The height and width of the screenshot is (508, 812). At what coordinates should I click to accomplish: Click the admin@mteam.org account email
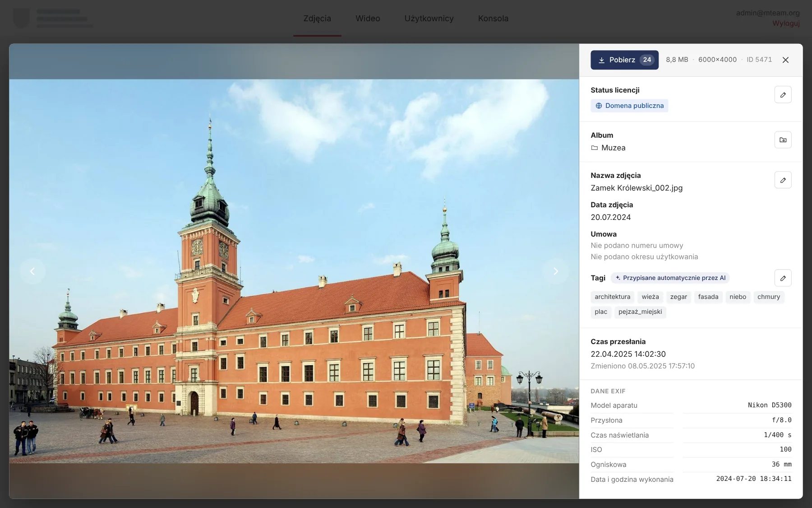pos(768,13)
